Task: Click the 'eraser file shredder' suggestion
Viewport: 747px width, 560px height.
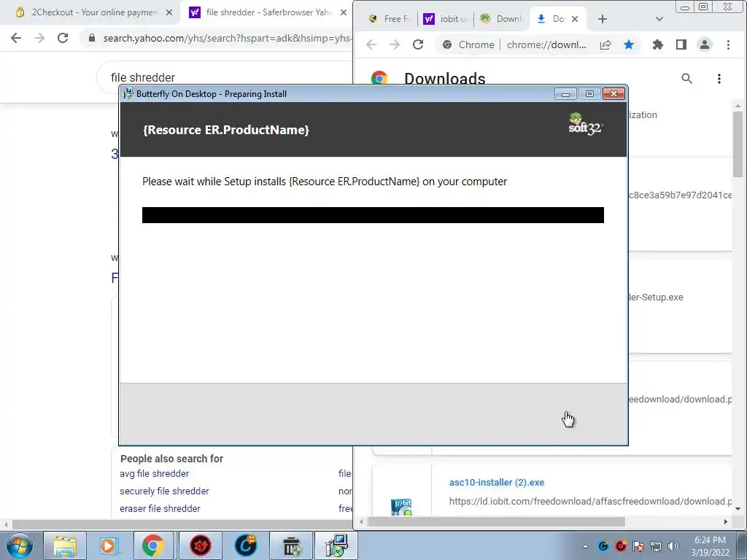Action: pos(160,508)
